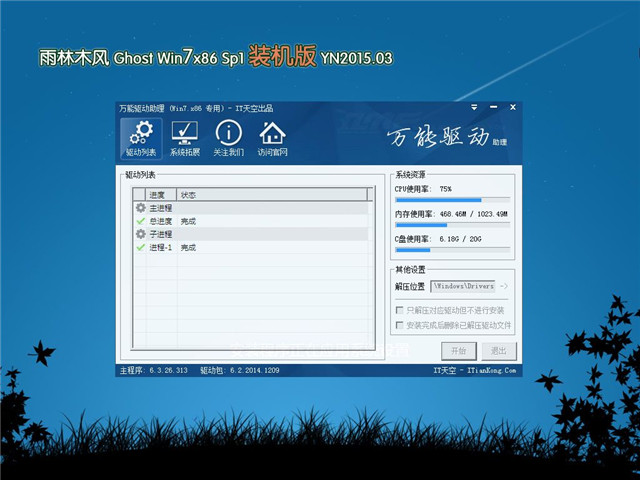
Task: Close the 万能驱动助理 window
Action: tap(513, 107)
